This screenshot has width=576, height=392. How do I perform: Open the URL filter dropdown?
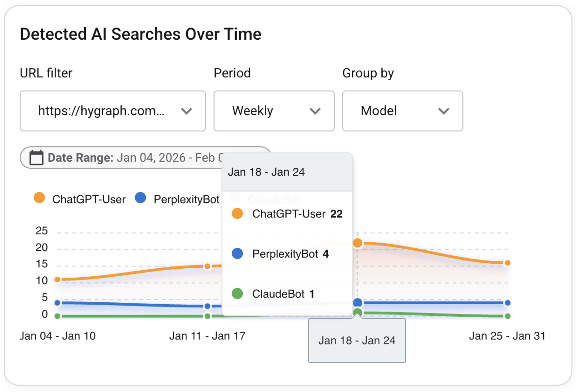(112, 111)
